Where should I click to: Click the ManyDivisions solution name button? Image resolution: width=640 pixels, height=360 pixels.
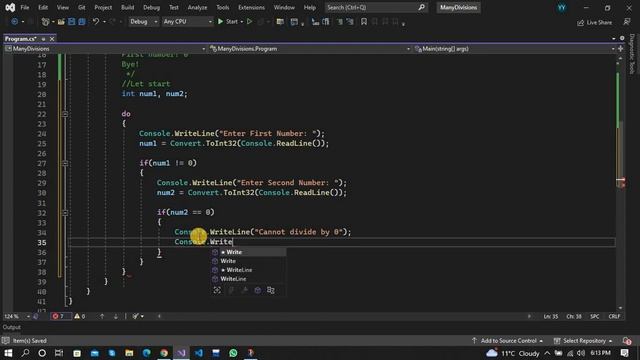point(458,7)
